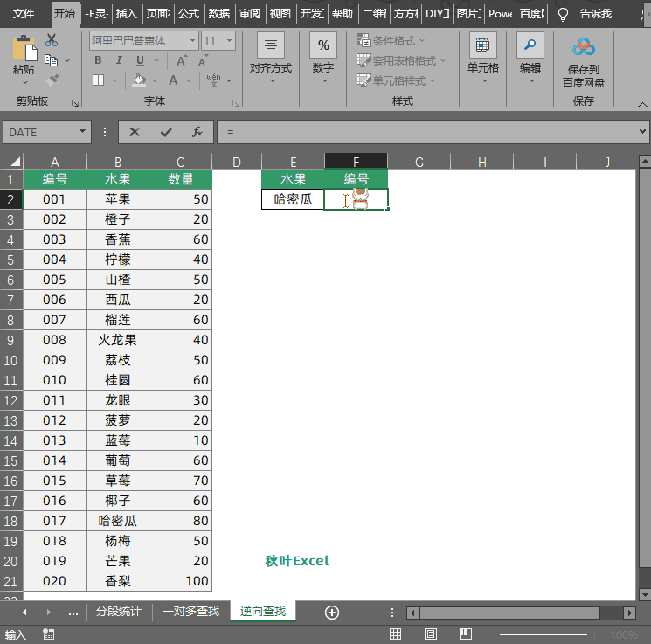
Task: Toggle bold formatting
Action: coord(98,60)
